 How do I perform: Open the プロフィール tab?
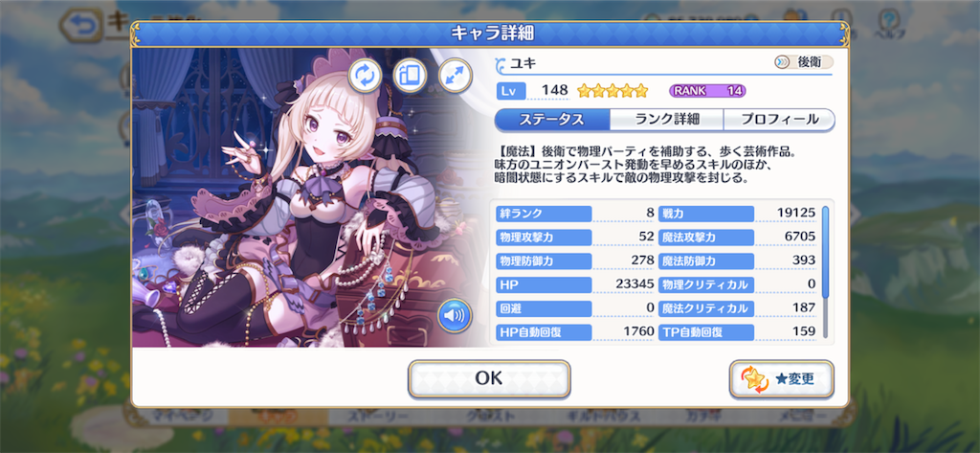tap(779, 120)
